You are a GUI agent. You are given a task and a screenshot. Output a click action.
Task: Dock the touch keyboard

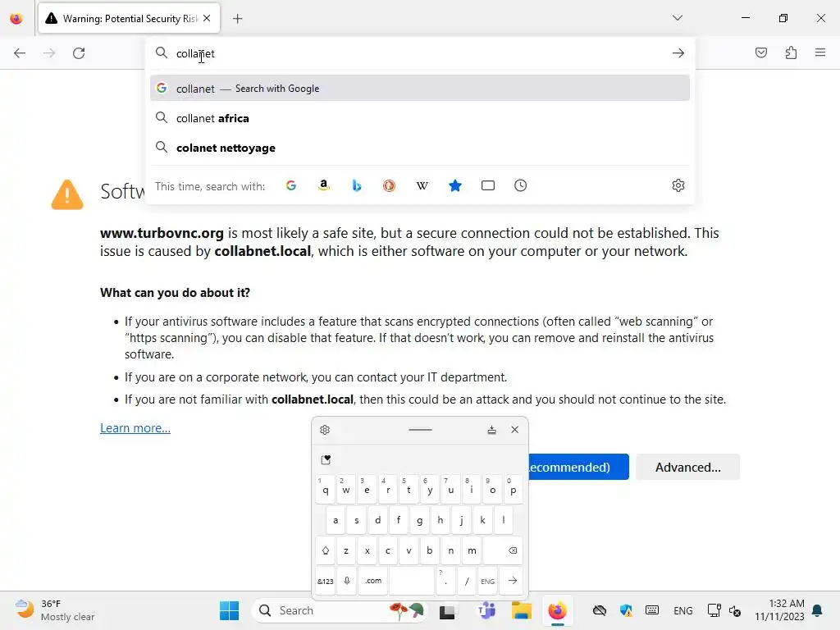[x=492, y=430]
